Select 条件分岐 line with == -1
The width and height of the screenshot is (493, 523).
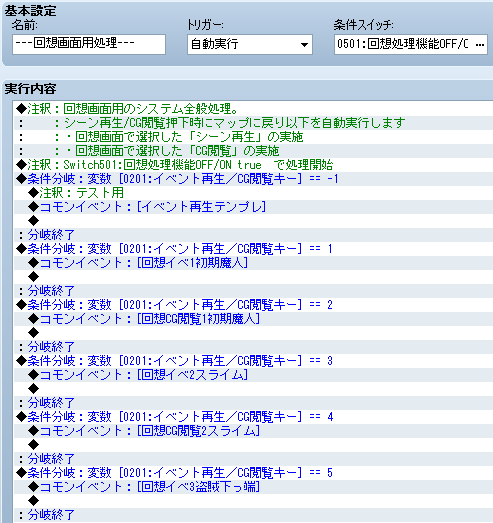point(254,179)
